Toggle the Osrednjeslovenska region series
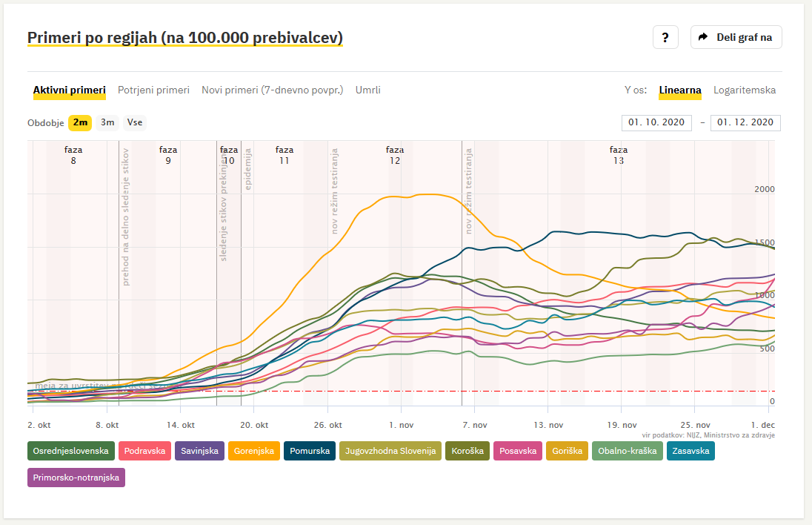 [70, 451]
